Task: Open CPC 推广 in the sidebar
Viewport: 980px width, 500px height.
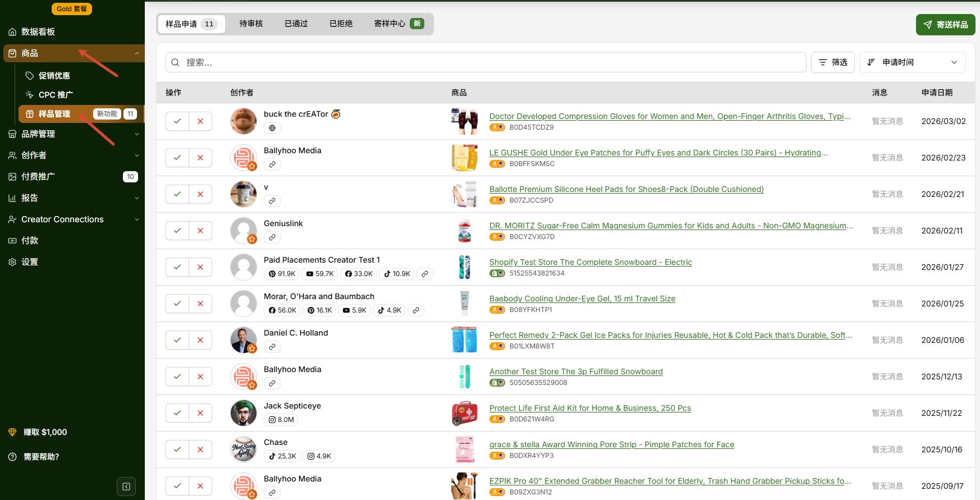Action: click(56, 95)
